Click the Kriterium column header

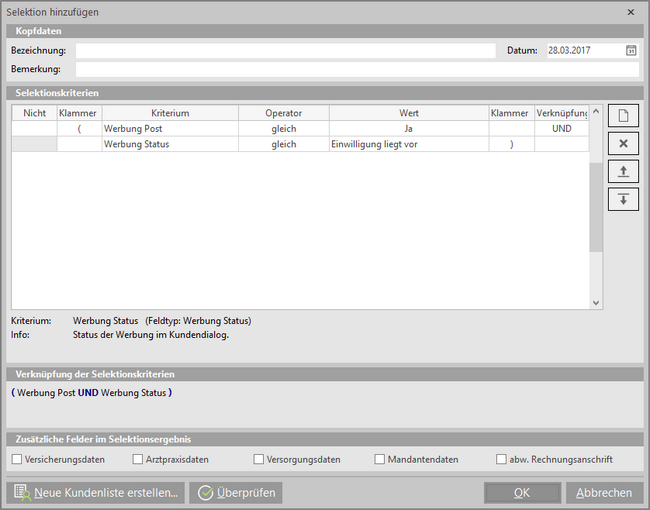click(x=170, y=113)
